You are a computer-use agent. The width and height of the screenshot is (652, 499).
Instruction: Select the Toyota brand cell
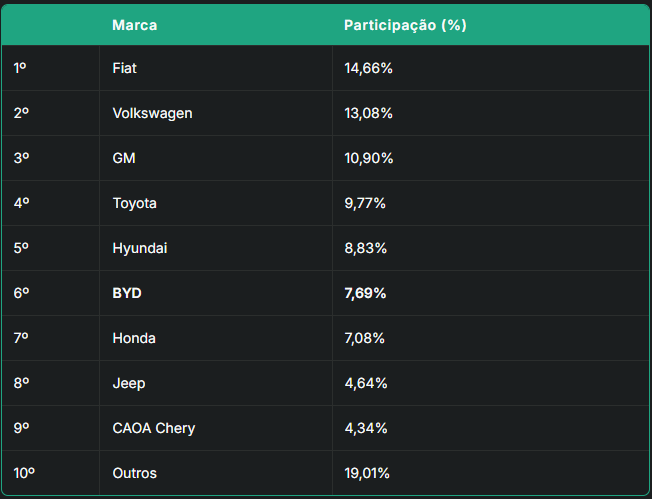[x=135, y=203]
